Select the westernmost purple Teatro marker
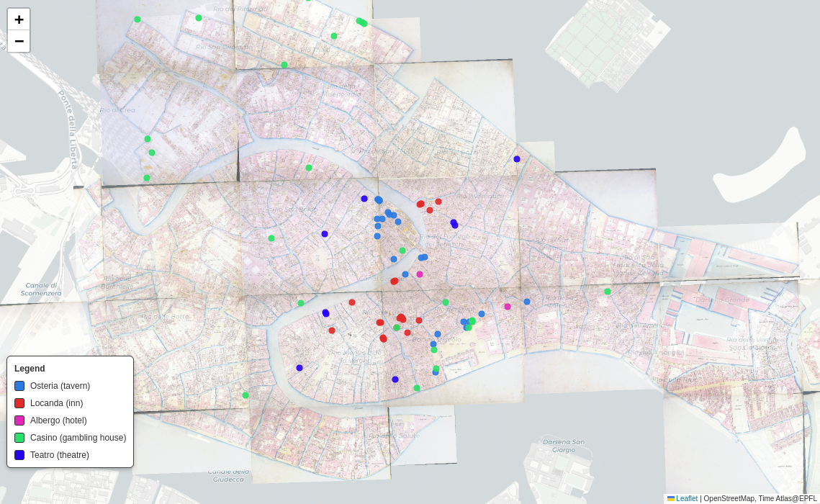 pyautogui.click(x=299, y=368)
